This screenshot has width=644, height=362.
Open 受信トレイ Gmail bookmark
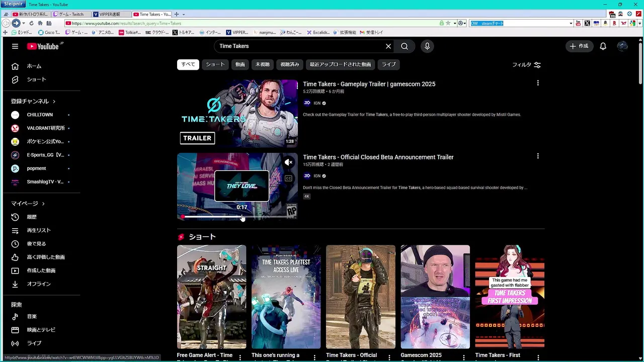point(371,32)
